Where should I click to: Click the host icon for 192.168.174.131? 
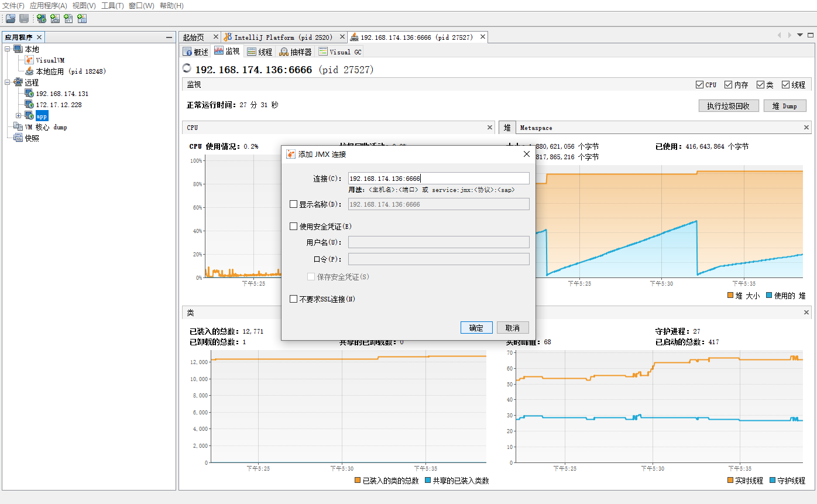point(29,93)
